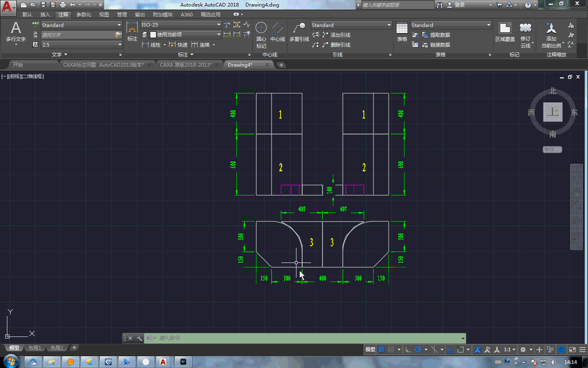The width and height of the screenshot is (588, 368).
Task: Open the 布局1 layout tab
Action: tap(35, 348)
